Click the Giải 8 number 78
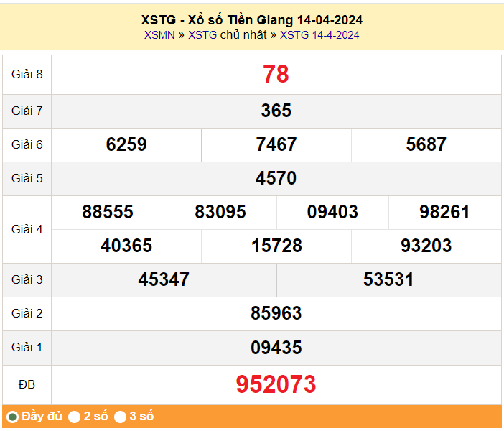The width and height of the screenshot is (504, 431). (x=276, y=74)
